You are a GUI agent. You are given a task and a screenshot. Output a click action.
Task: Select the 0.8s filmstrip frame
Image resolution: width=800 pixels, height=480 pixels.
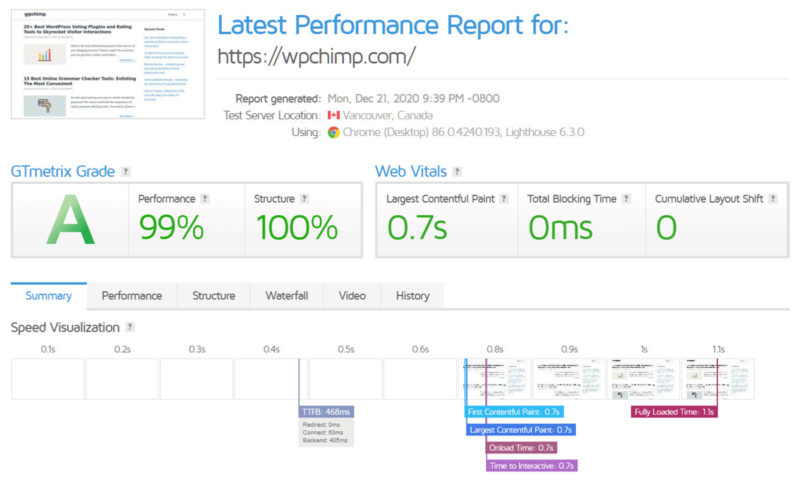tap(494, 379)
